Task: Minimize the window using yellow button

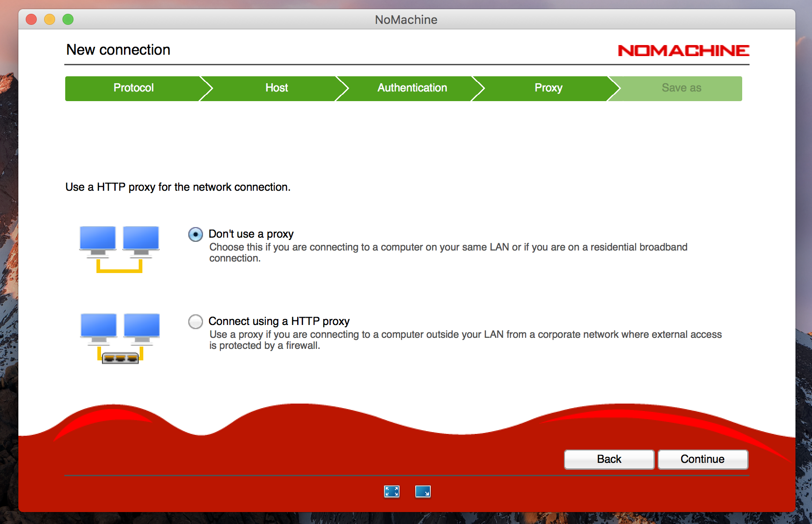Action: [50, 19]
